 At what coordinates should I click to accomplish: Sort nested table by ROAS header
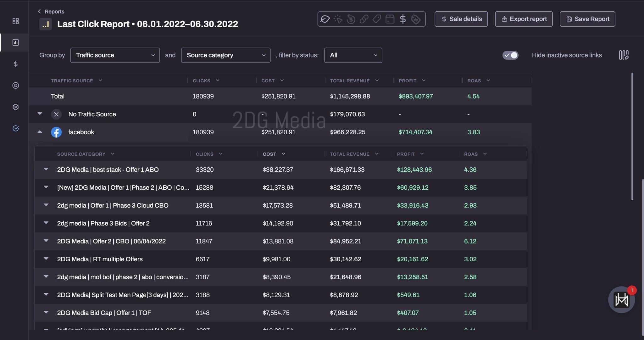tap(475, 154)
